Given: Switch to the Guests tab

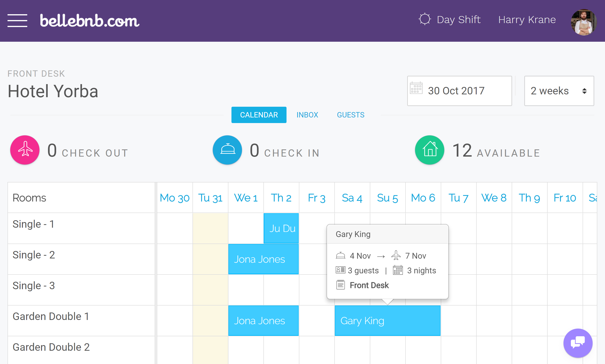Looking at the screenshot, I should pos(351,115).
